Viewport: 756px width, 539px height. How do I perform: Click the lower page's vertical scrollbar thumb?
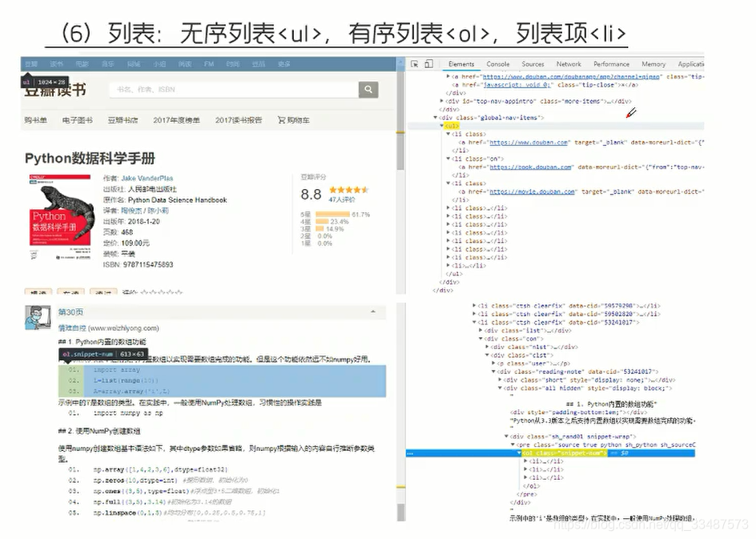(400, 512)
